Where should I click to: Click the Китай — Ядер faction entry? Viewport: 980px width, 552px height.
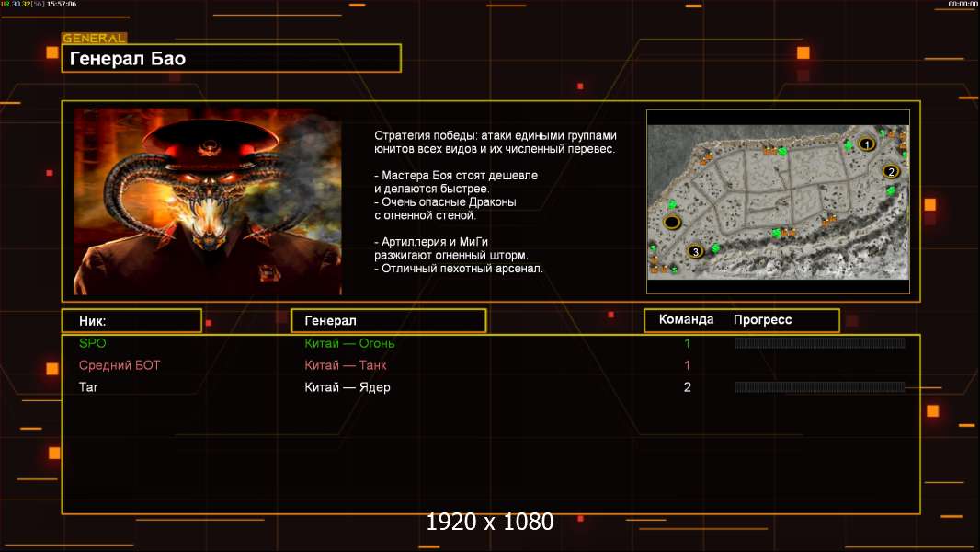pos(347,387)
